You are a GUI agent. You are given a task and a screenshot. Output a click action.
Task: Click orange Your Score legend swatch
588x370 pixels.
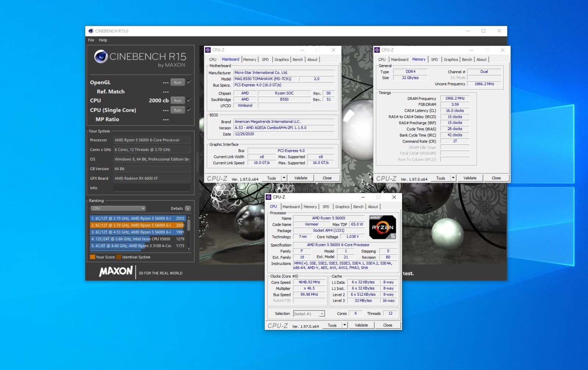[x=93, y=257]
